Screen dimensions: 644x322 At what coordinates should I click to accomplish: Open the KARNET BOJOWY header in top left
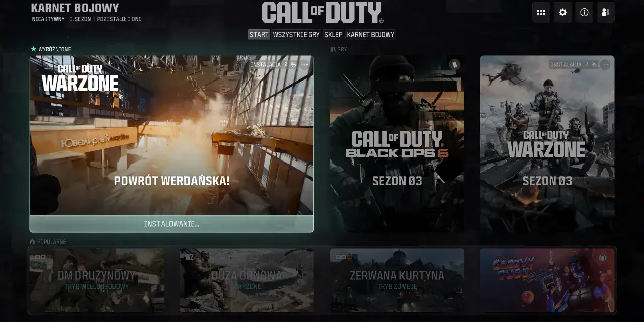coord(75,8)
